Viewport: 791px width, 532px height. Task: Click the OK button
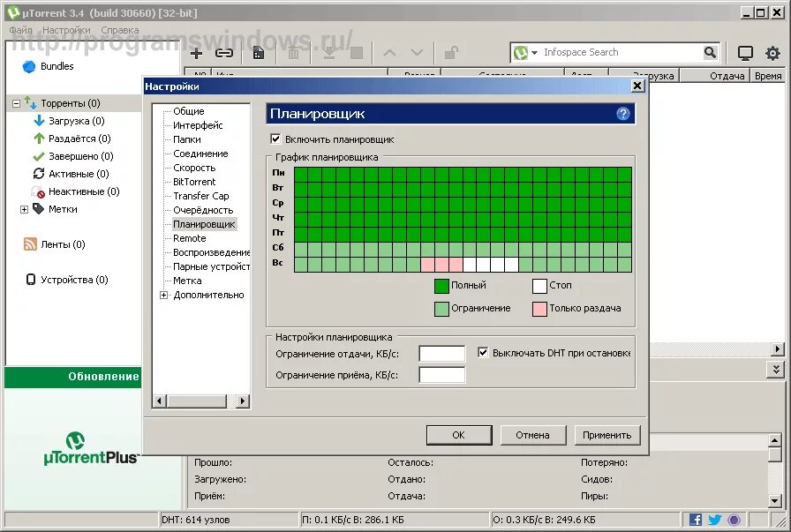click(x=459, y=435)
